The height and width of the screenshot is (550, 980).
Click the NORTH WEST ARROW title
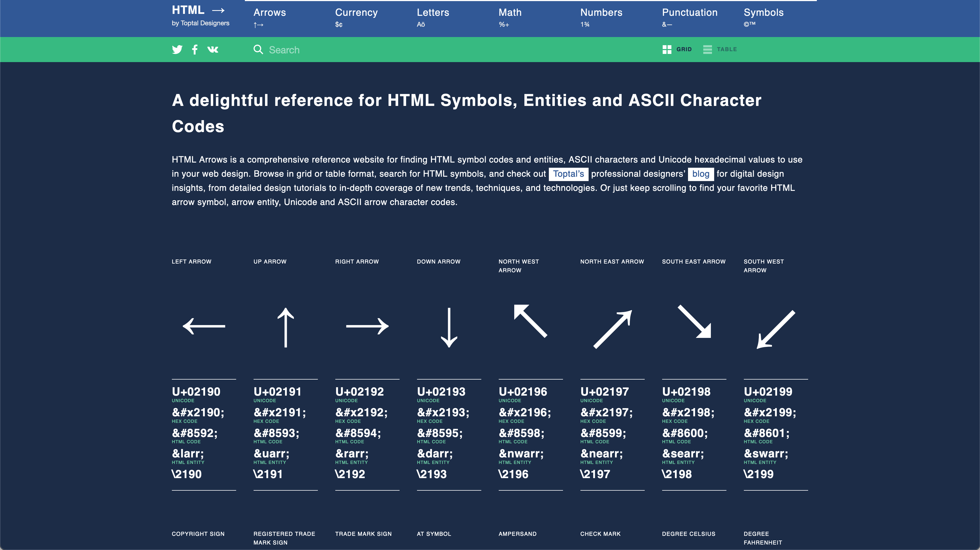tap(519, 266)
